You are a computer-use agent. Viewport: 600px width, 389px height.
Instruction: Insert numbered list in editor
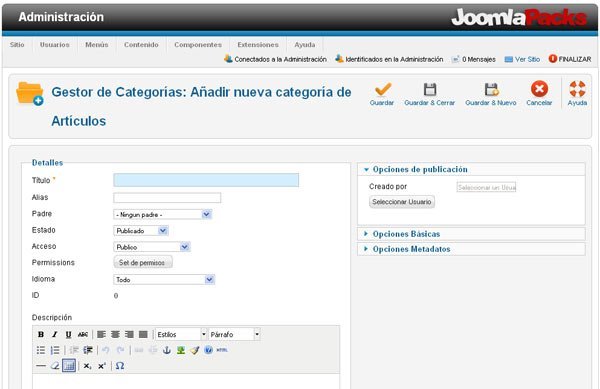[x=55, y=350]
